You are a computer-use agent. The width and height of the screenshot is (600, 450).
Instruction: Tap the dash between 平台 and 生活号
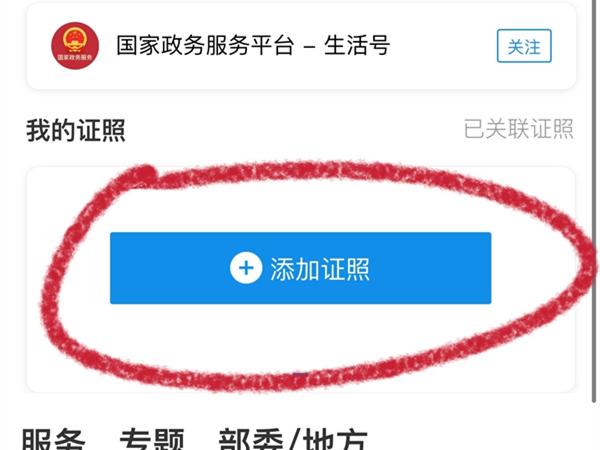click(x=309, y=46)
